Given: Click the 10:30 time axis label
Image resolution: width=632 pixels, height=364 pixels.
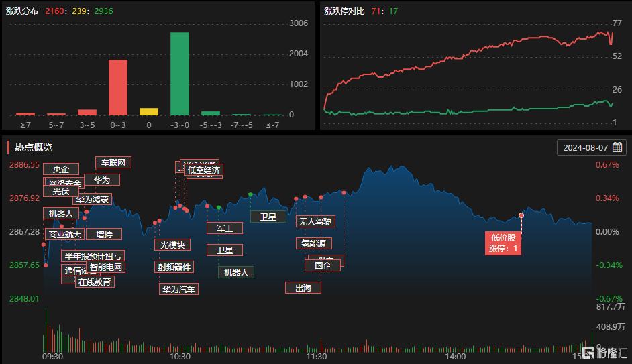Looking at the screenshot, I should coord(180,357).
